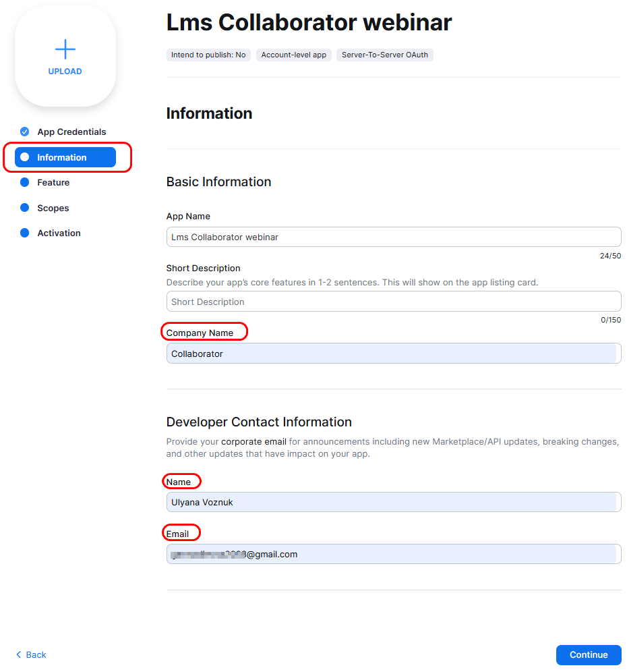Click the Server-To-Server OAuth tag
The image size is (627, 672).
tap(385, 55)
